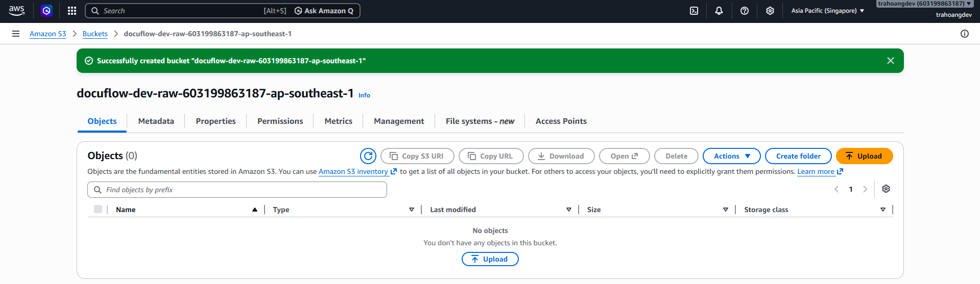The height and width of the screenshot is (284, 980).
Task: Switch to the Properties tab
Action: tap(216, 121)
